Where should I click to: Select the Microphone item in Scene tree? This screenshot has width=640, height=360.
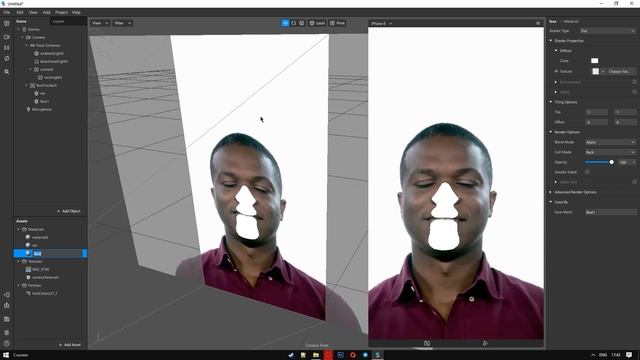pos(41,109)
